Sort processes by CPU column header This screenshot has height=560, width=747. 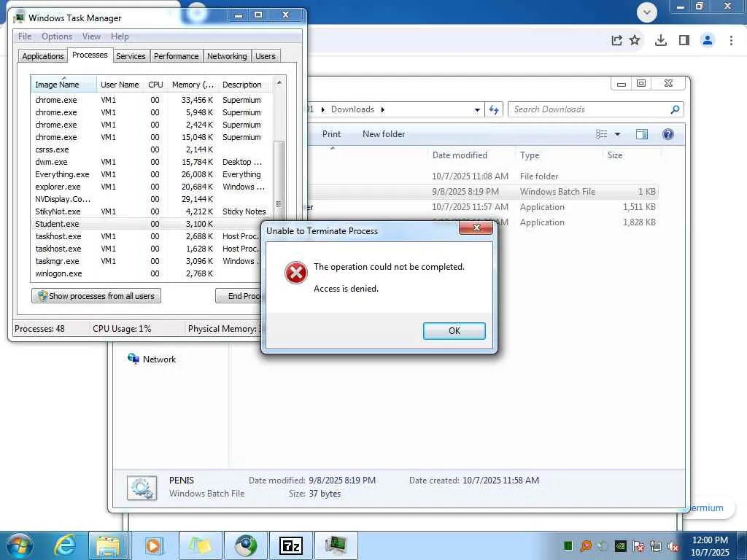coord(155,85)
